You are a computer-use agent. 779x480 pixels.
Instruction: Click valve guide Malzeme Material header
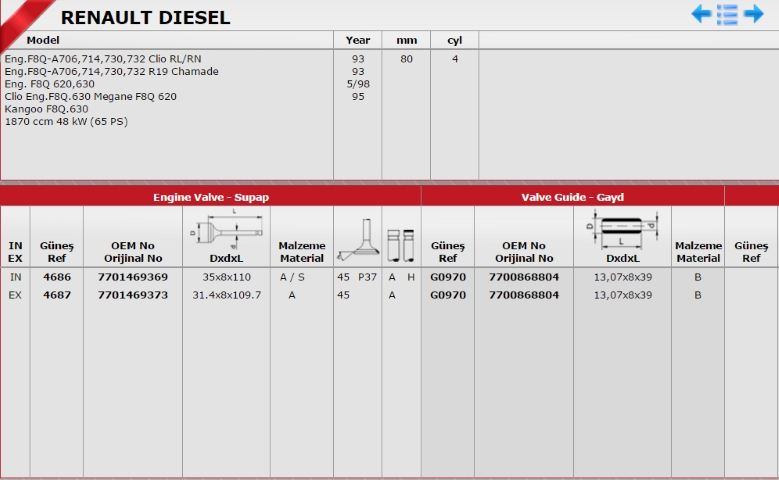coord(698,252)
